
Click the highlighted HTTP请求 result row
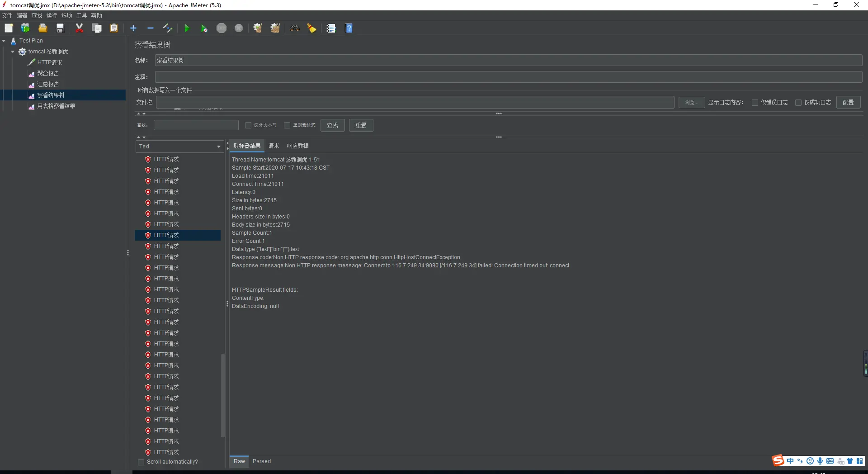pyautogui.click(x=178, y=235)
